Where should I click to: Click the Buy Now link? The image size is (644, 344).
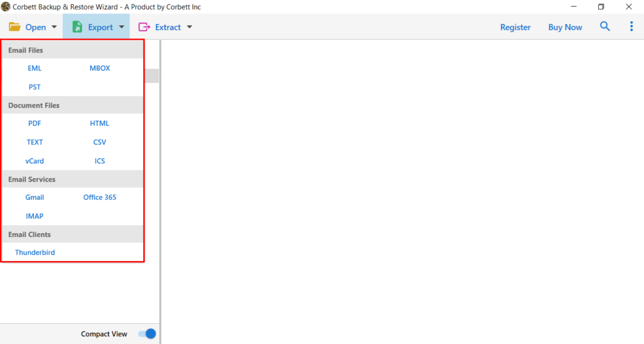tap(565, 27)
